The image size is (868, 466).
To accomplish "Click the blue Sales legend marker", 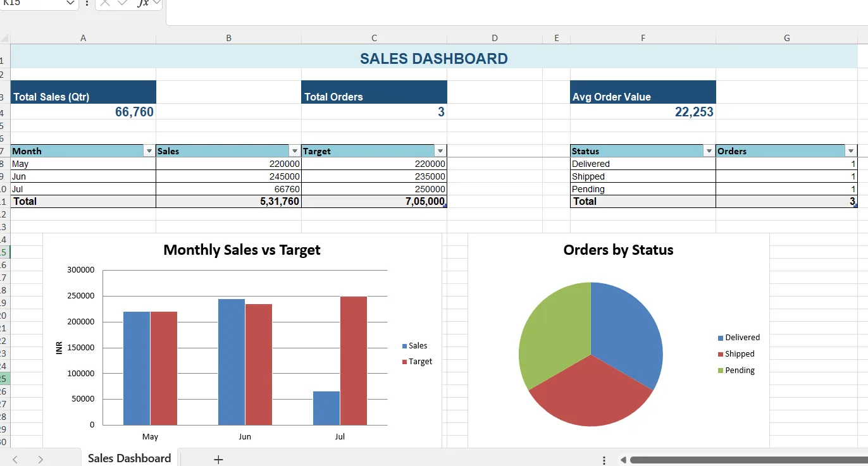I will 405,346.
